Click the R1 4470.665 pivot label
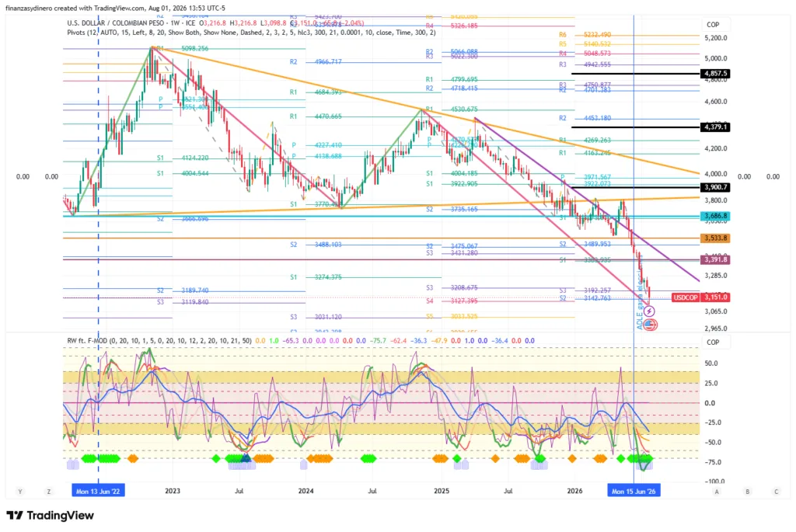This screenshot has height=532, width=796. pos(316,116)
